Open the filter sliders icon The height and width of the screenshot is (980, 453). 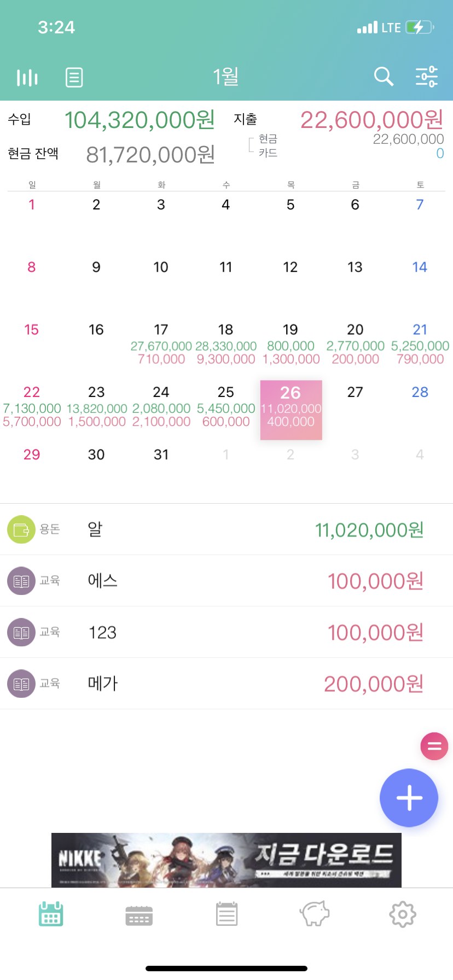427,77
